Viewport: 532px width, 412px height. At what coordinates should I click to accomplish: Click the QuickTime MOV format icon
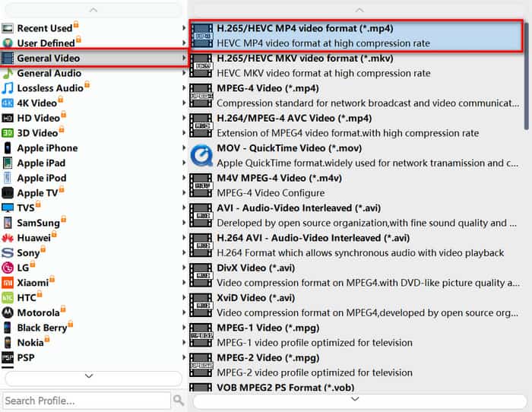point(201,155)
